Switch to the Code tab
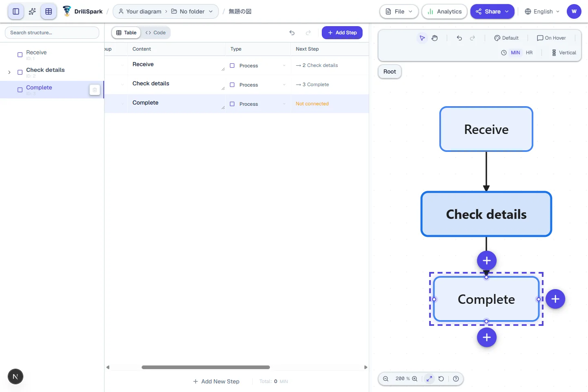Screen dimensions: 588x392 156,33
